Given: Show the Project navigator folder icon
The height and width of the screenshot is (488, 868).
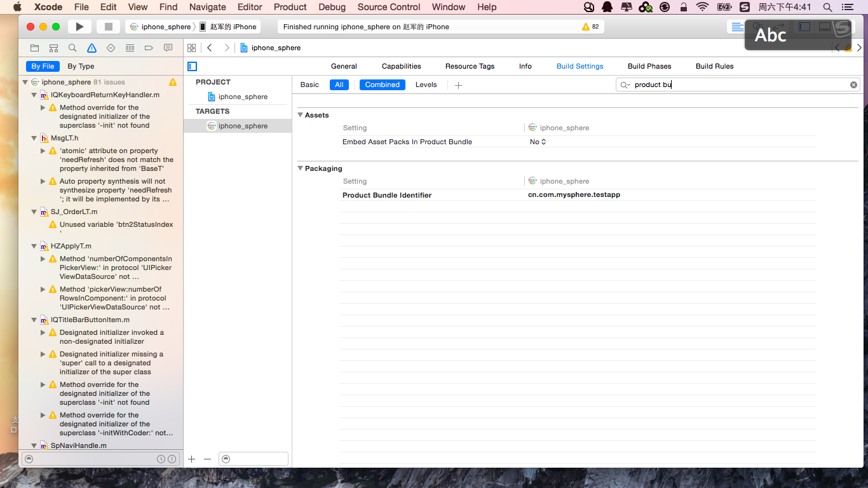Looking at the screenshot, I should [34, 48].
